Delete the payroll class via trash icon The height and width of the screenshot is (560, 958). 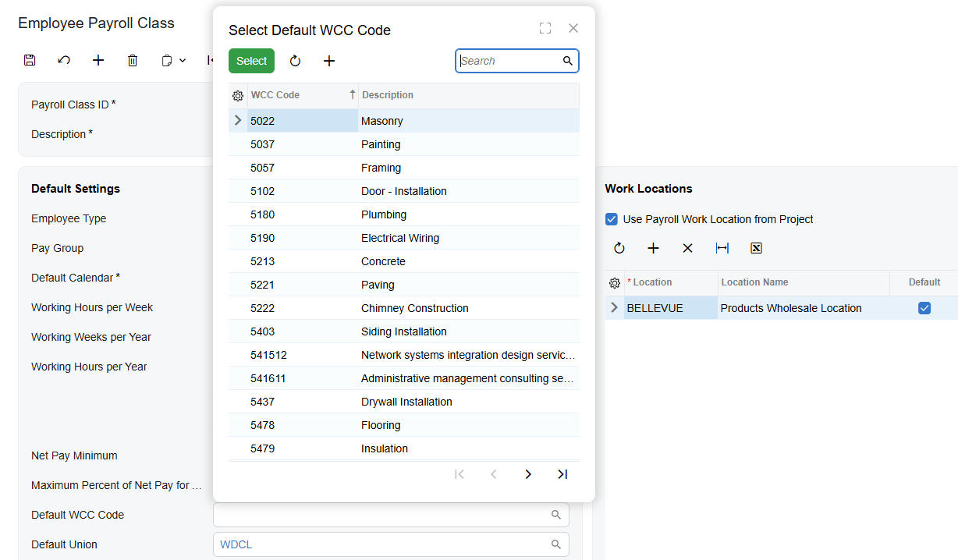pyautogui.click(x=133, y=60)
